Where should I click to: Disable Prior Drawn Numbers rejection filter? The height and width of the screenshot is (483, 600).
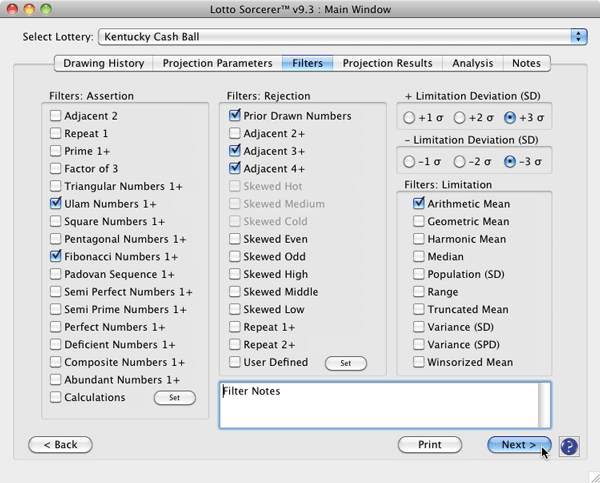pos(235,116)
